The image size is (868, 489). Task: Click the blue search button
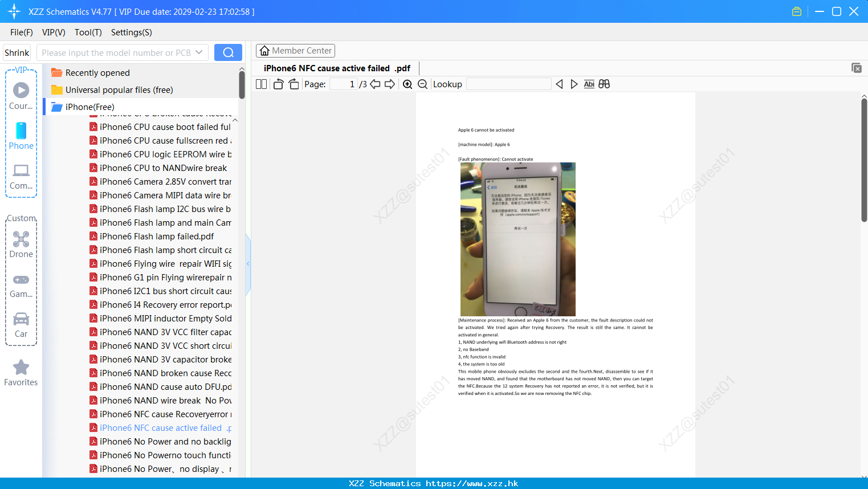(x=228, y=52)
